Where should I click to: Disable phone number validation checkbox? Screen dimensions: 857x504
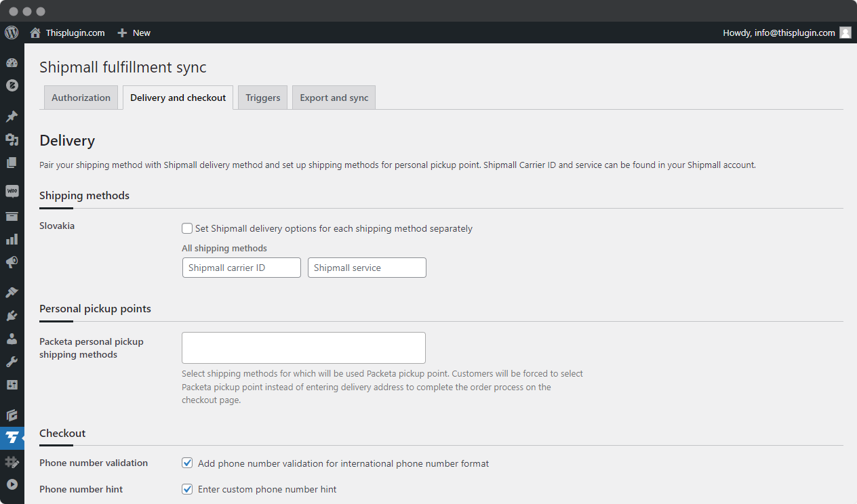tap(187, 463)
